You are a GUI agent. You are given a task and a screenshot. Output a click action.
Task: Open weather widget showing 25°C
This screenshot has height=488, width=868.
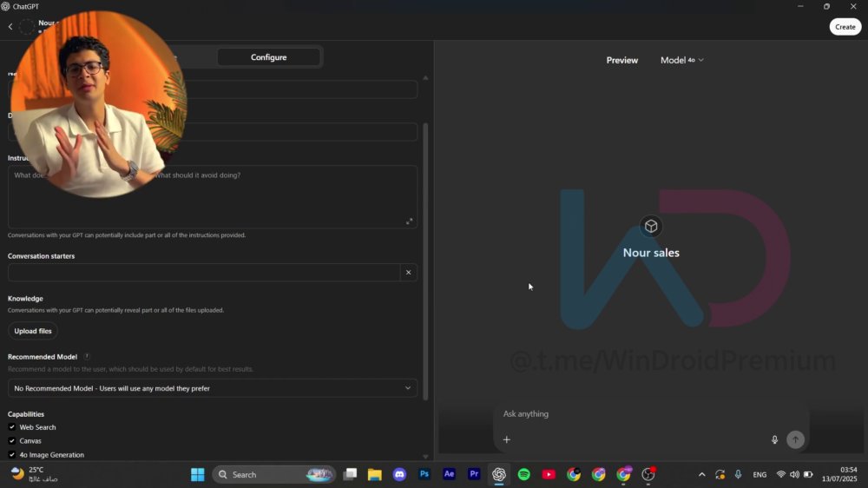(35, 475)
